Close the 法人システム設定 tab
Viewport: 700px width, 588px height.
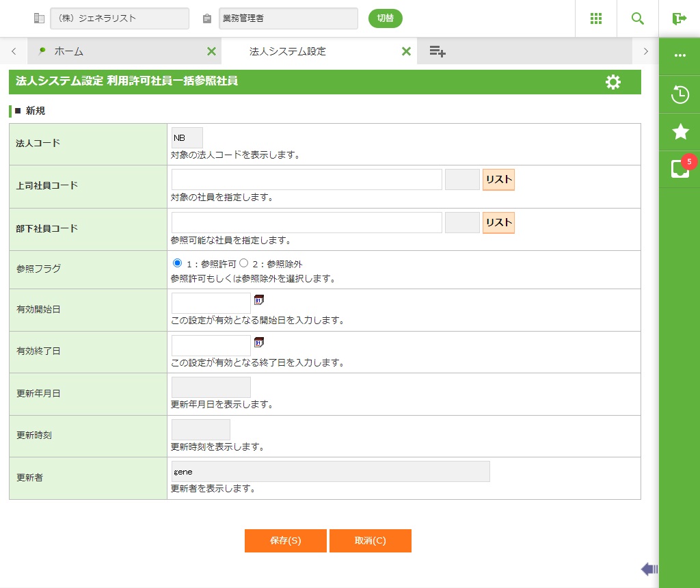point(406,51)
